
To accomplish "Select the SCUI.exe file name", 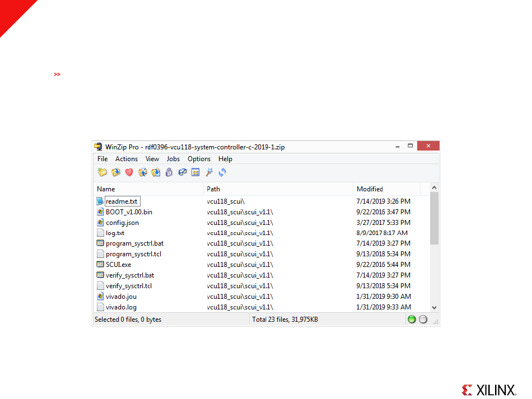I will click(118, 265).
